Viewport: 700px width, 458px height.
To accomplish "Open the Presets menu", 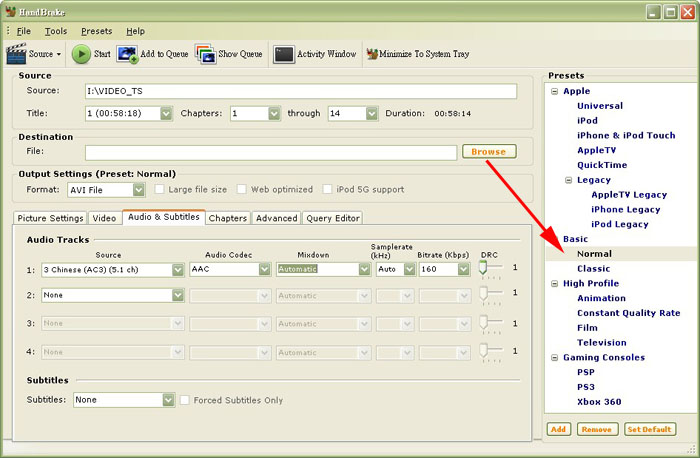I will [x=97, y=31].
